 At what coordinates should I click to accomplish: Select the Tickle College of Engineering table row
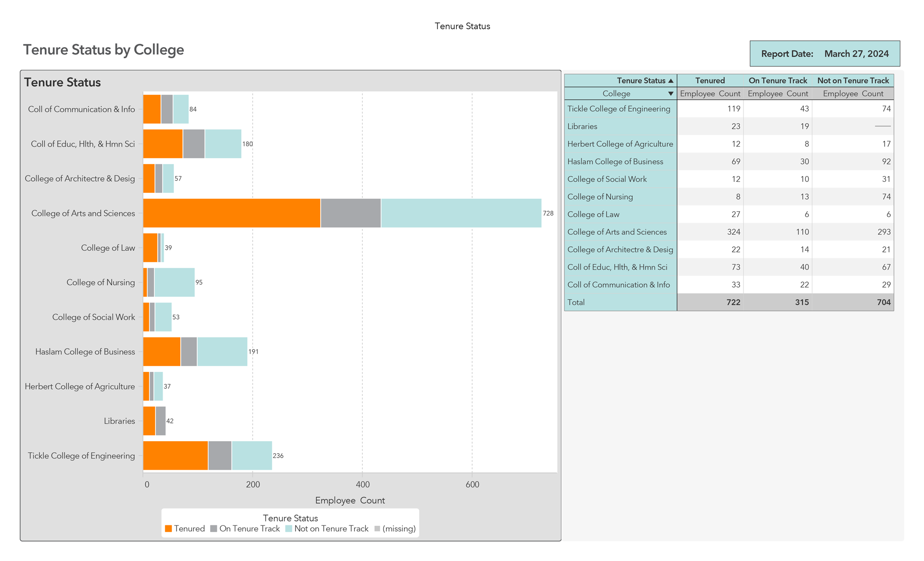point(618,109)
